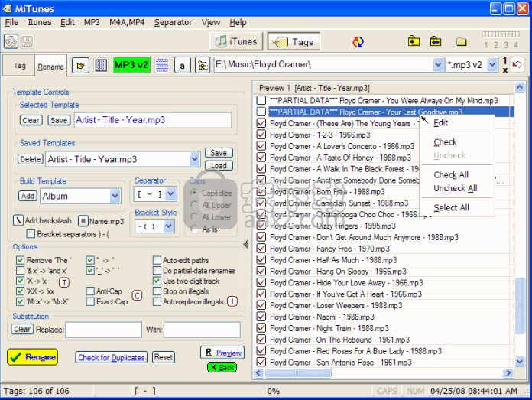Click the recycle icon in the top-left toolbar

[11, 41]
